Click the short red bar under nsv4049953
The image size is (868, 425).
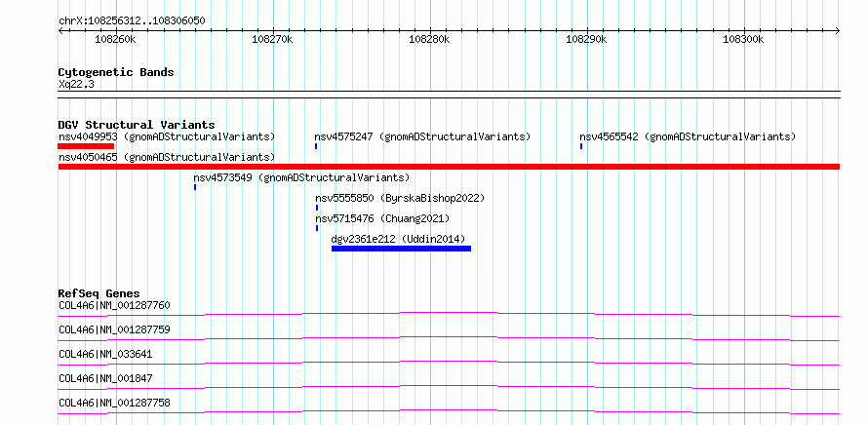point(86,146)
